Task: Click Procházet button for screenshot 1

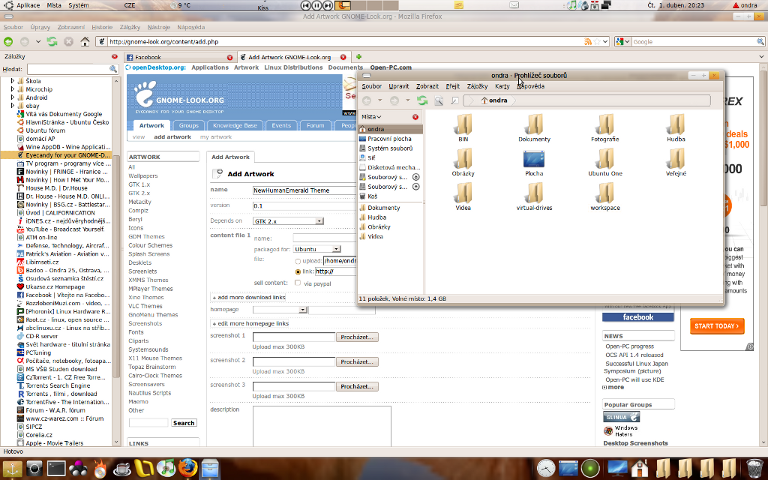Action: pos(357,337)
